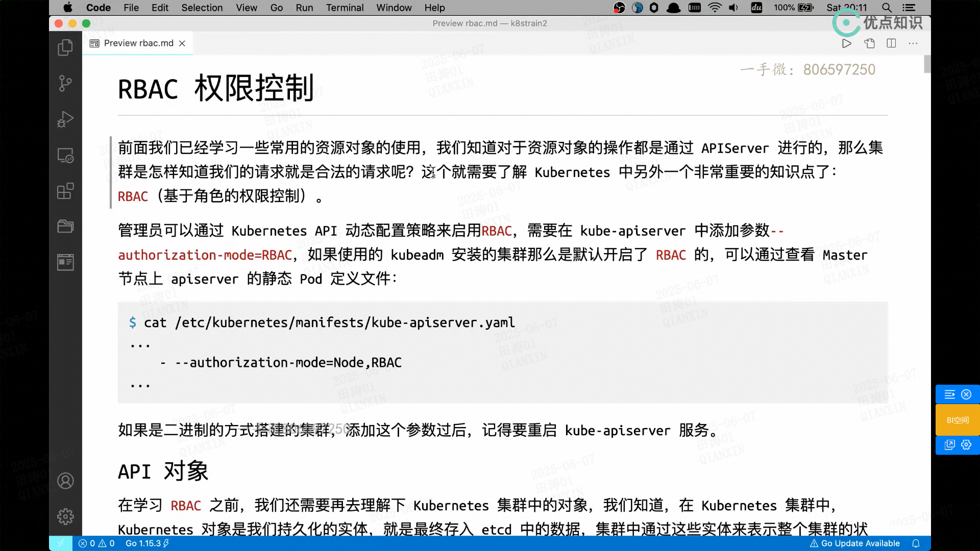Open Run and Debug view
Viewport: 980px width, 551px height.
tap(65, 119)
